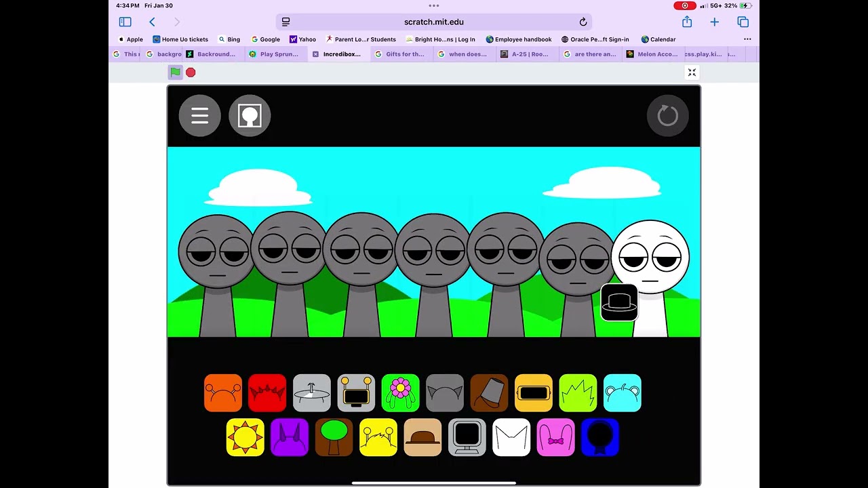Select the cyan bear ears icon
This screenshot has width=868, height=488.
[623, 393]
